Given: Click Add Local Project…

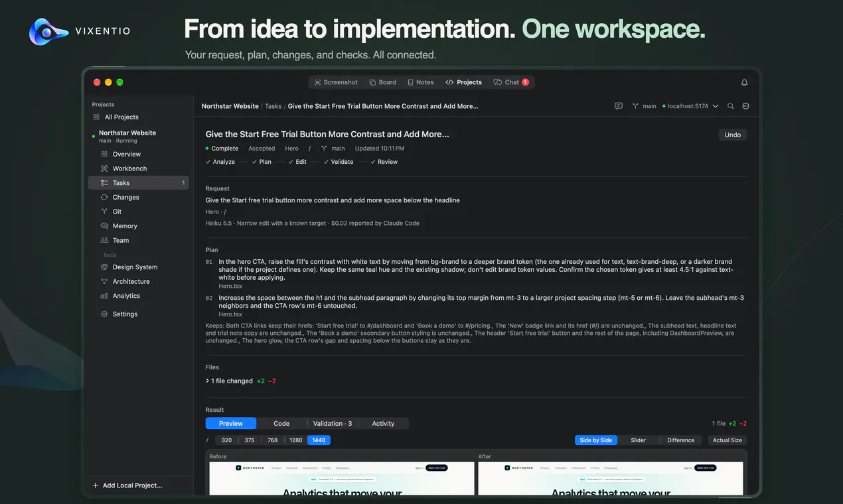Looking at the screenshot, I should [127, 485].
